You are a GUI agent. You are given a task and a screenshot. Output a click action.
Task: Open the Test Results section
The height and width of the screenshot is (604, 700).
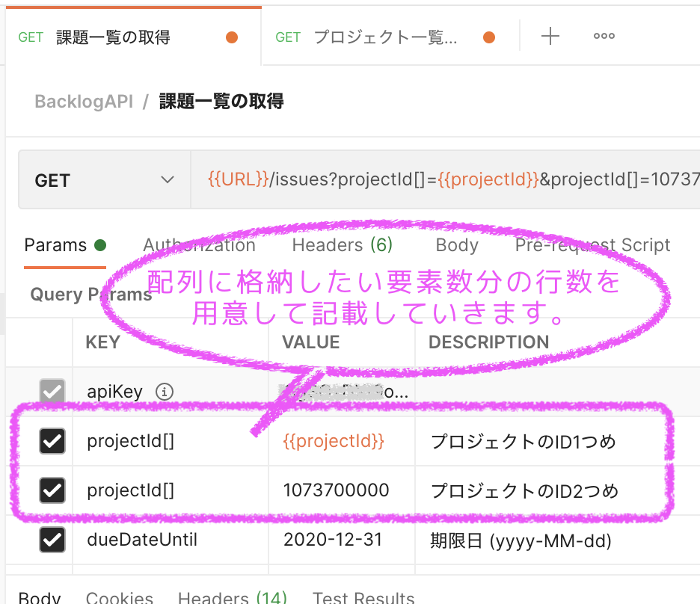363,597
